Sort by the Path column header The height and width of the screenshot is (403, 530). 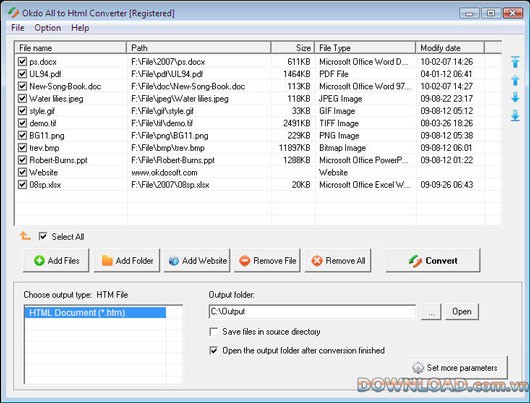[x=199, y=48]
